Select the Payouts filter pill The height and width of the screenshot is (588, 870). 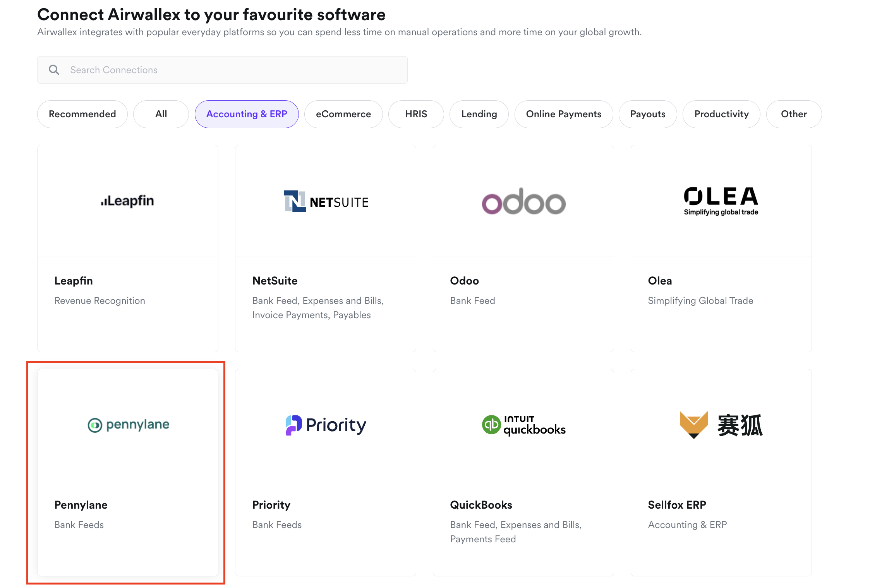[x=648, y=114]
